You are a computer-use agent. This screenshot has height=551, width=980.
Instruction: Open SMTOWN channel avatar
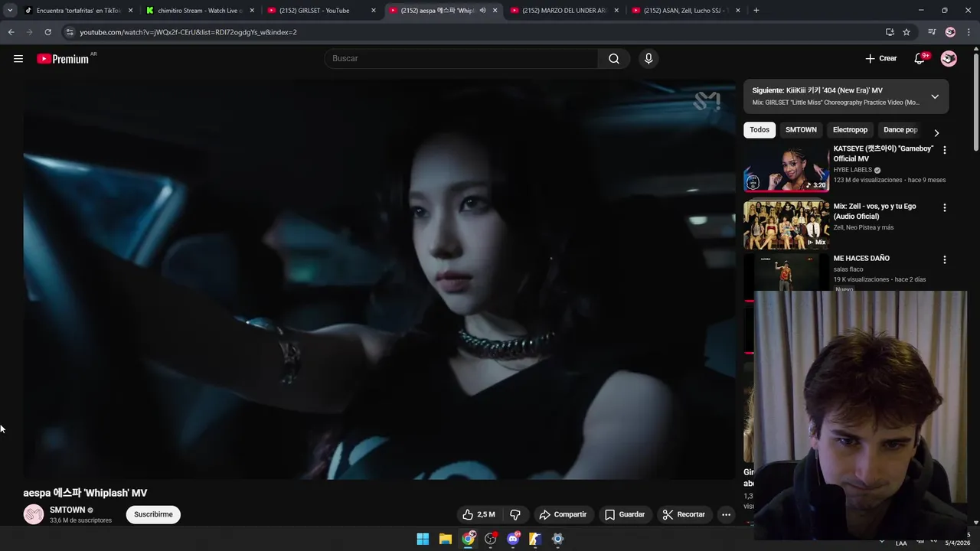click(x=34, y=514)
